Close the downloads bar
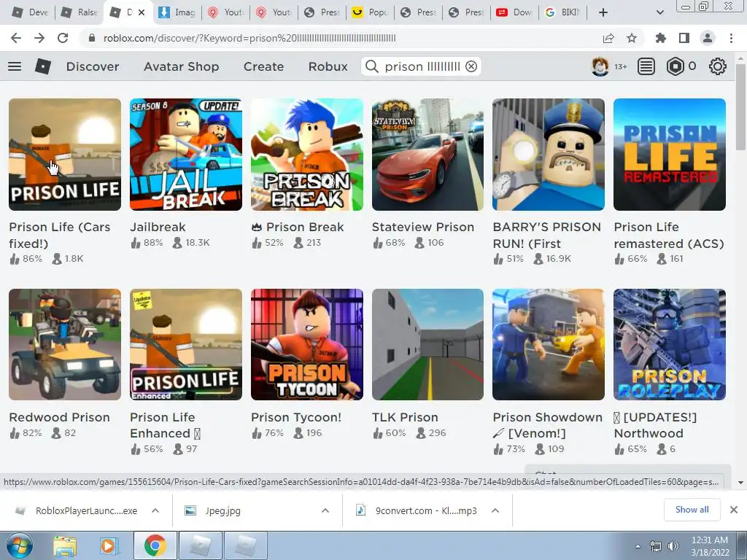 click(x=734, y=510)
